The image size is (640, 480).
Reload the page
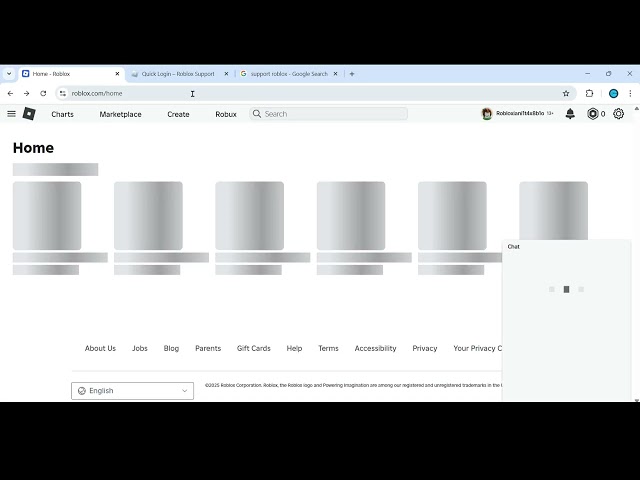click(x=43, y=93)
